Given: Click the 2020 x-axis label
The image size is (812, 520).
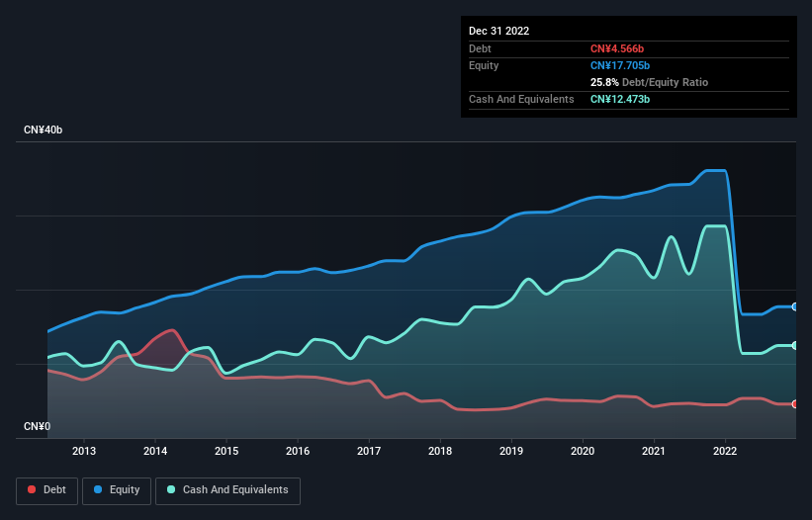Looking at the screenshot, I should point(583,451).
